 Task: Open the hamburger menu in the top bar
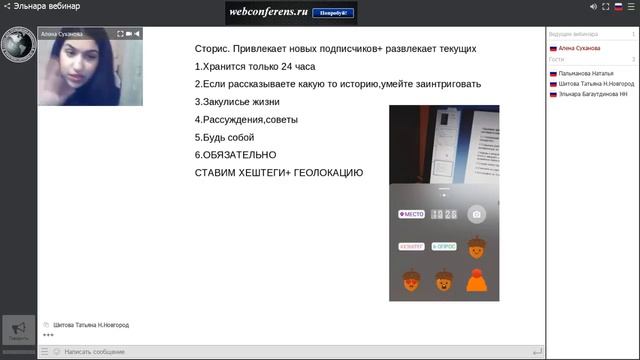coord(631,7)
